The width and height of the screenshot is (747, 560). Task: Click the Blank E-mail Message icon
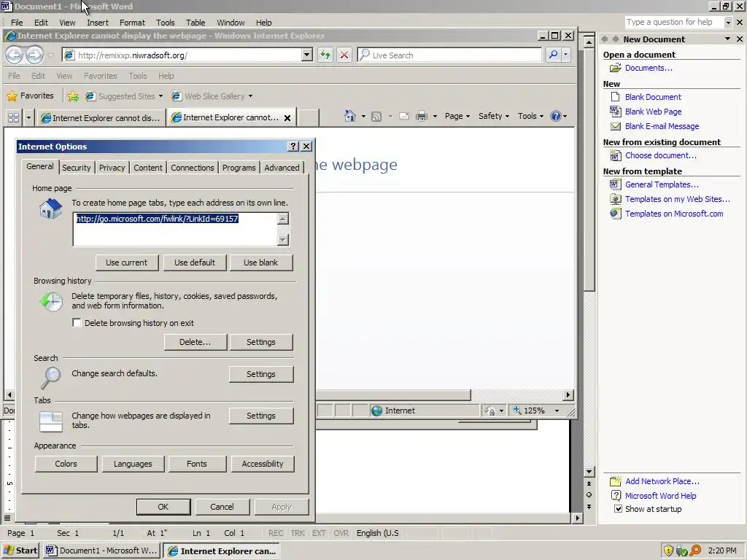click(616, 126)
